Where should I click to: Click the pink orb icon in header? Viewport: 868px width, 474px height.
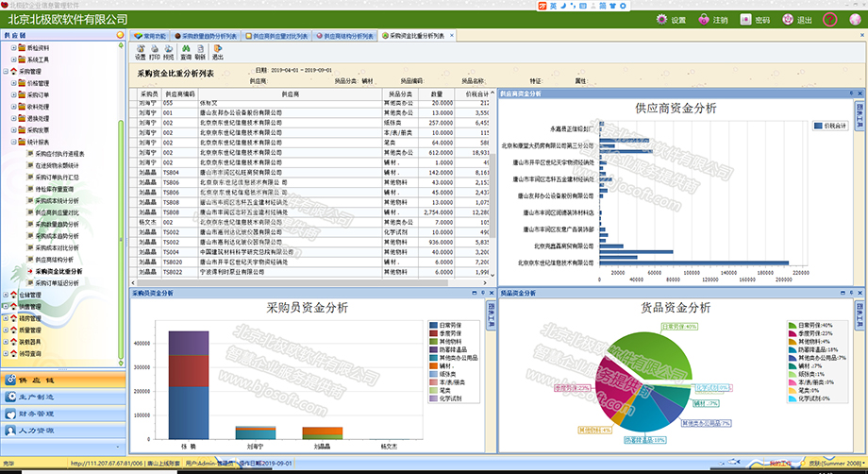tap(856, 20)
